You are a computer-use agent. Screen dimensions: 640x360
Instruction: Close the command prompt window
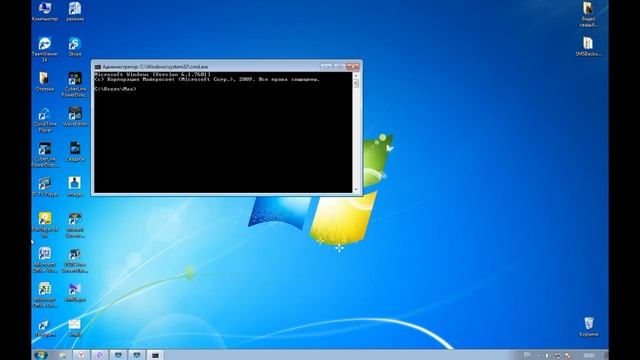tap(353, 67)
